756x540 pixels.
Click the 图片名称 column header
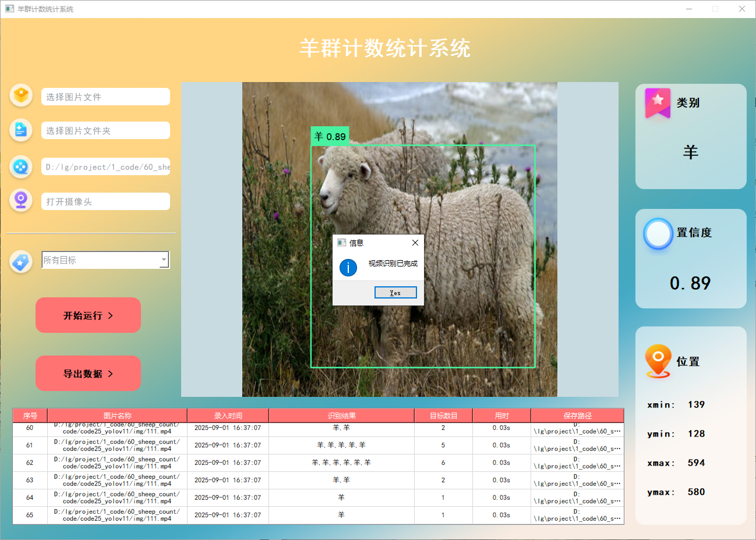pos(117,415)
